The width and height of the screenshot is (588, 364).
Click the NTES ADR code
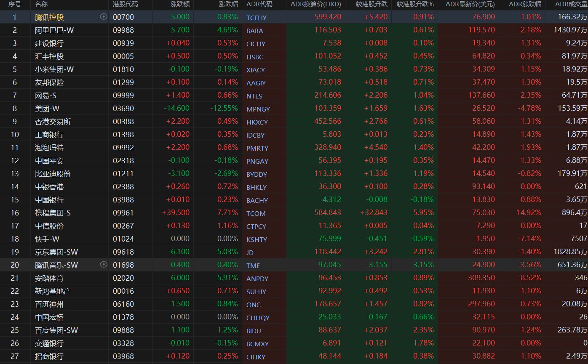[254, 96]
